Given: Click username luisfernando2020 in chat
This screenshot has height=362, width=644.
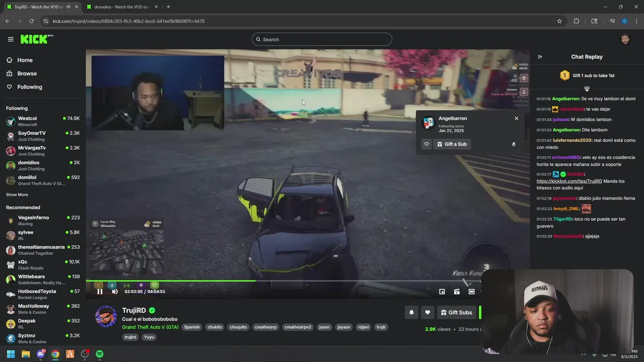Looking at the screenshot, I should click(x=573, y=140).
